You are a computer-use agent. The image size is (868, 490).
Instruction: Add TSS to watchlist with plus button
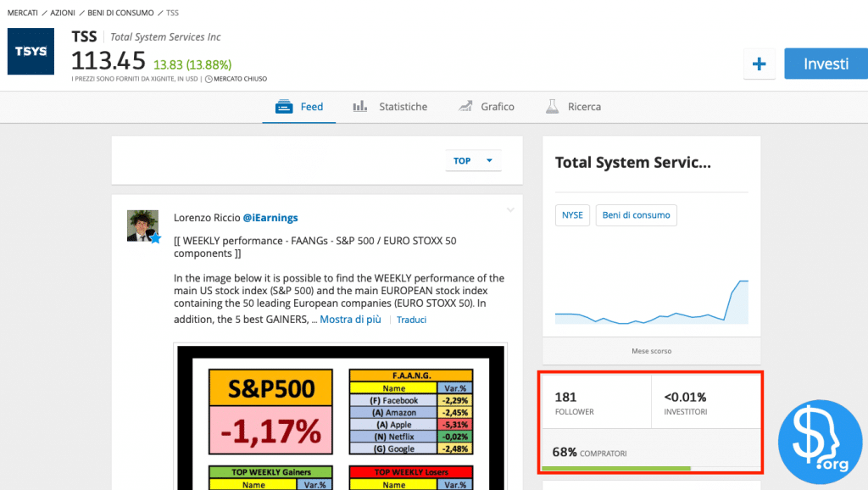click(x=759, y=64)
